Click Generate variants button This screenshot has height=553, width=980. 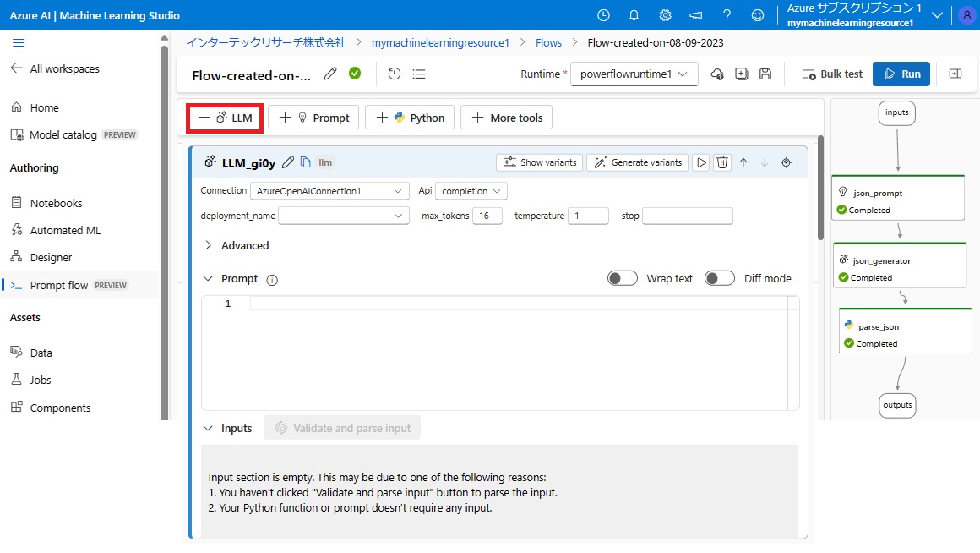(638, 162)
